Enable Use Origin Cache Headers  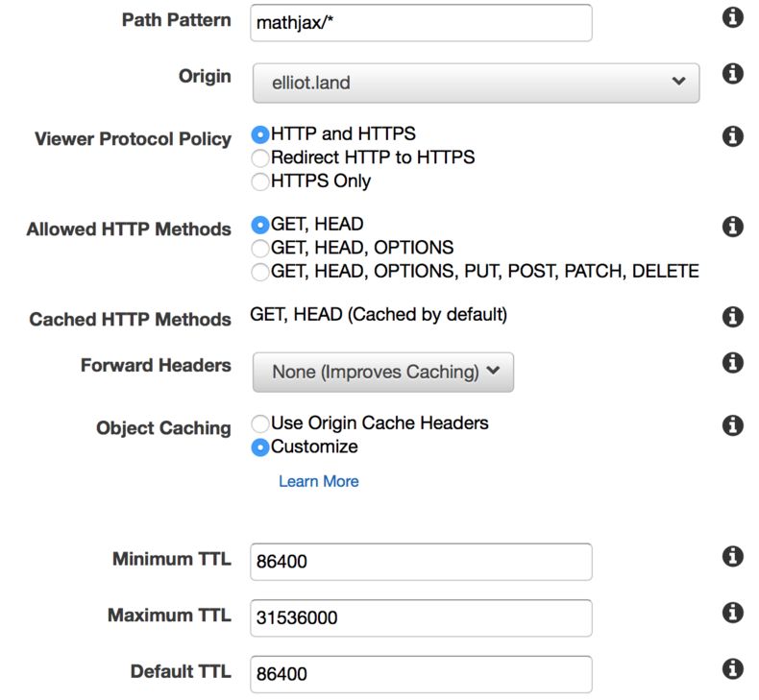pos(259,423)
